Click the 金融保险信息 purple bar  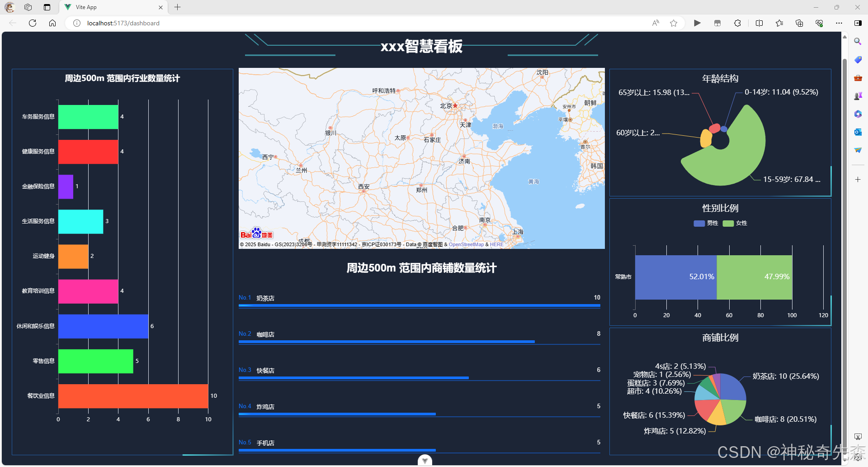pos(66,186)
